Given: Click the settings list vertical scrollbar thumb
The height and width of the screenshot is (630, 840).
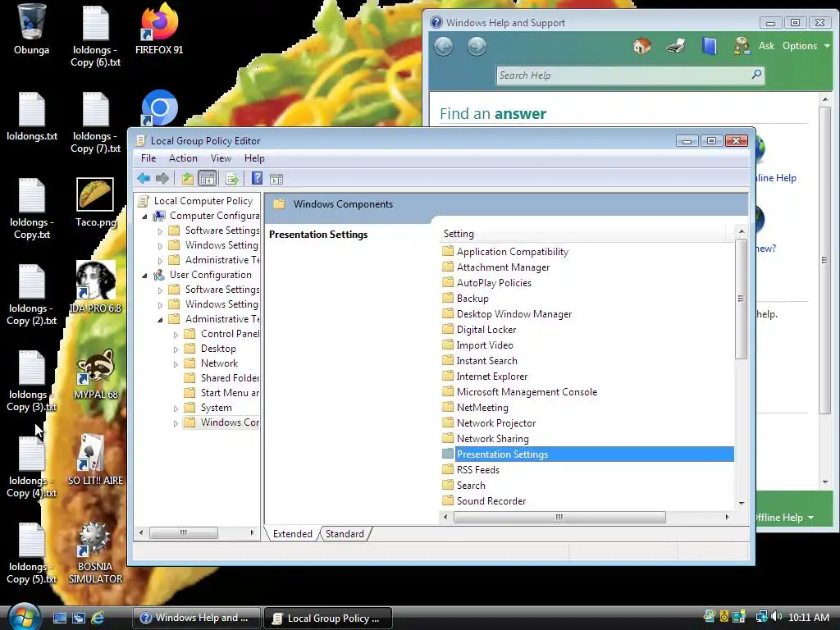Looking at the screenshot, I should [x=741, y=299].
